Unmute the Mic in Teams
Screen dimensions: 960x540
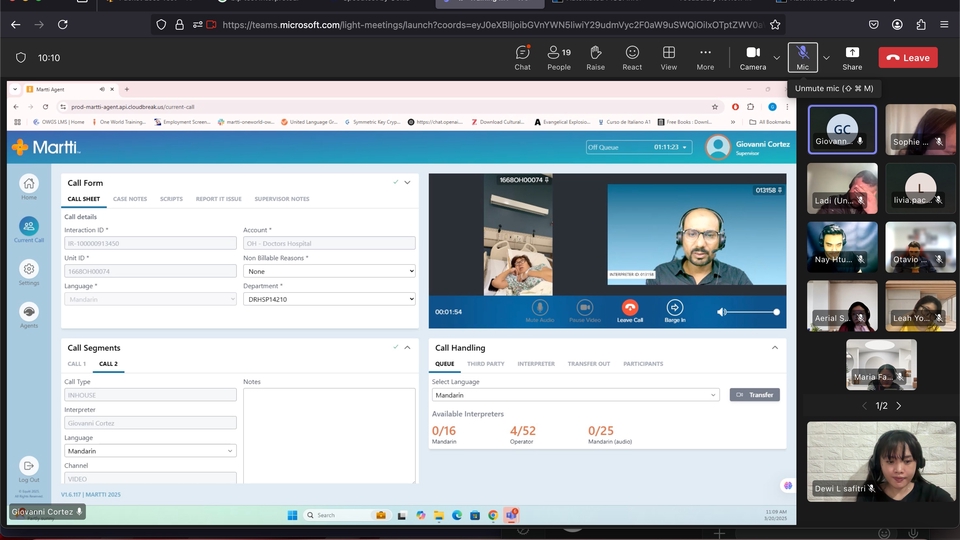click(x=802, y=57)
